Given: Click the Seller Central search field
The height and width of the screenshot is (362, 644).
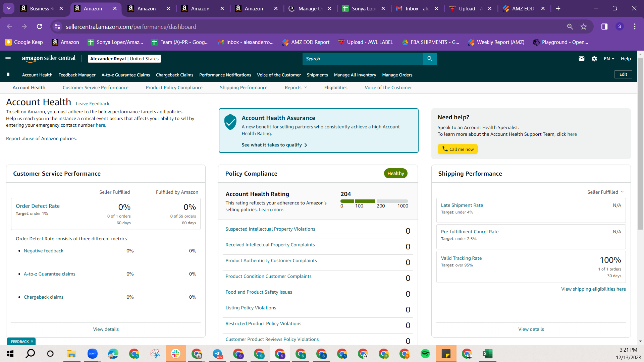Looking at the screenshot, I should click(x=363, y=59).
